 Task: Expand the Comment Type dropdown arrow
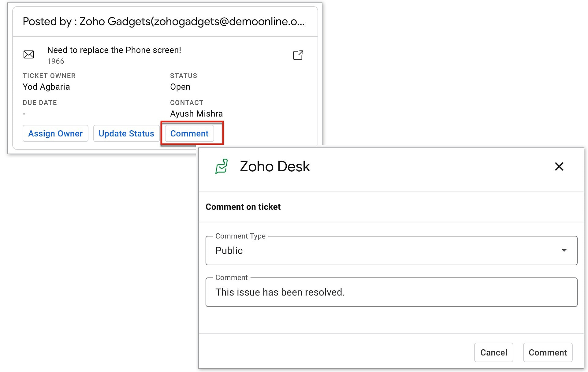tap(564, 251)
